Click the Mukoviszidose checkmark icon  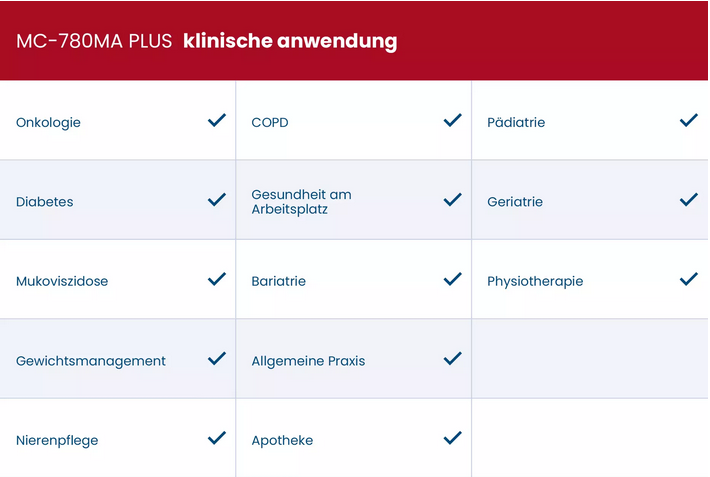pos(217,279)
